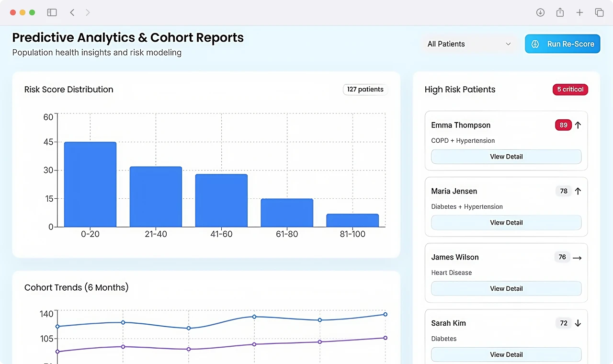The height and width of the screenshot is (364, 613).
Task: Click Sarah Kim's score 72
Action: pos(564,323)
